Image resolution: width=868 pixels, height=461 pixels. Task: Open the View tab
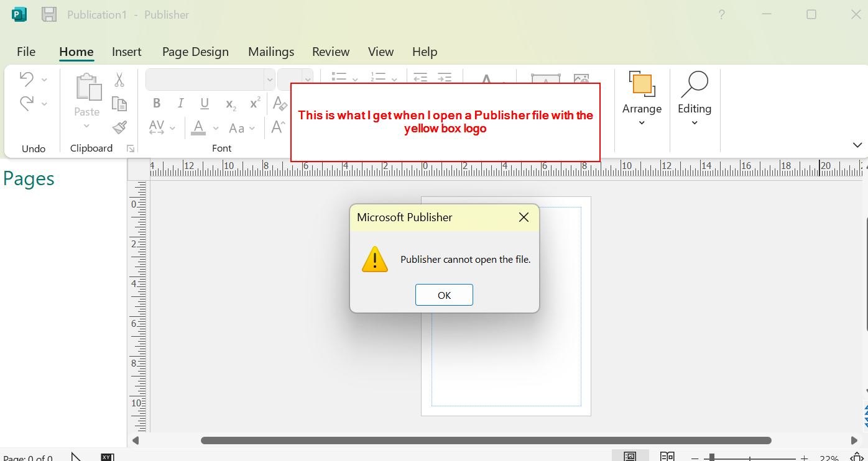[381, 52]
